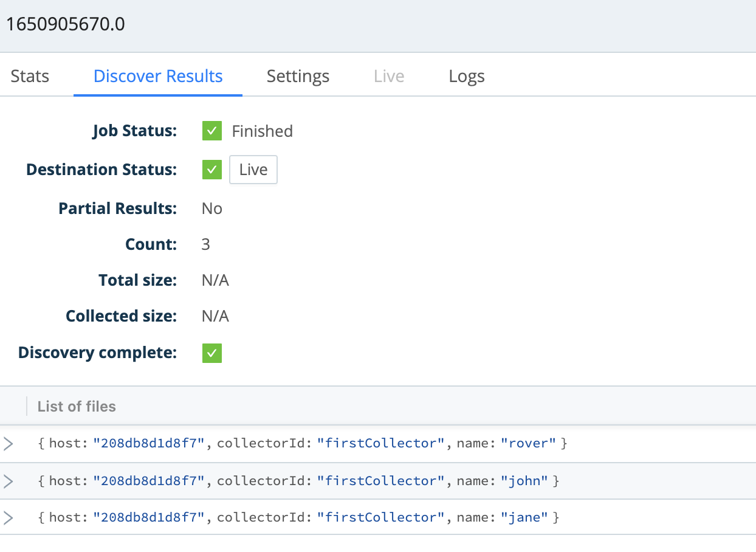756x552 pixels.
Task: Expand the john result row
Action: tap(9, 481)
